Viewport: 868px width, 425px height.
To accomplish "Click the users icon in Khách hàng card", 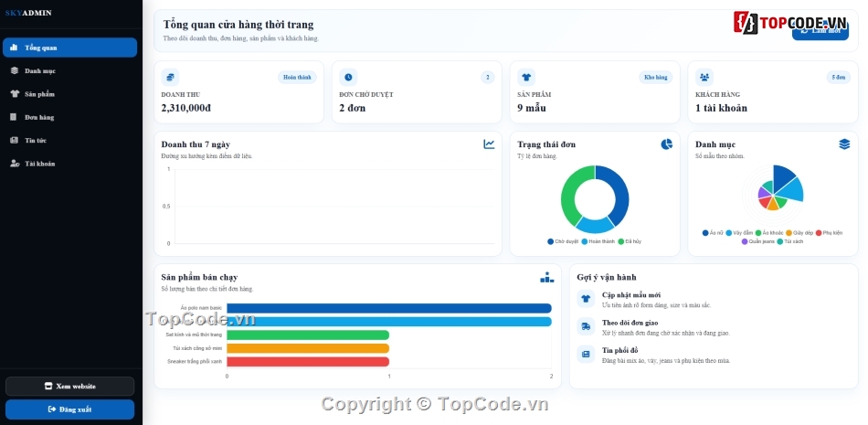I will pyautogui.click(x=704, y=77).
